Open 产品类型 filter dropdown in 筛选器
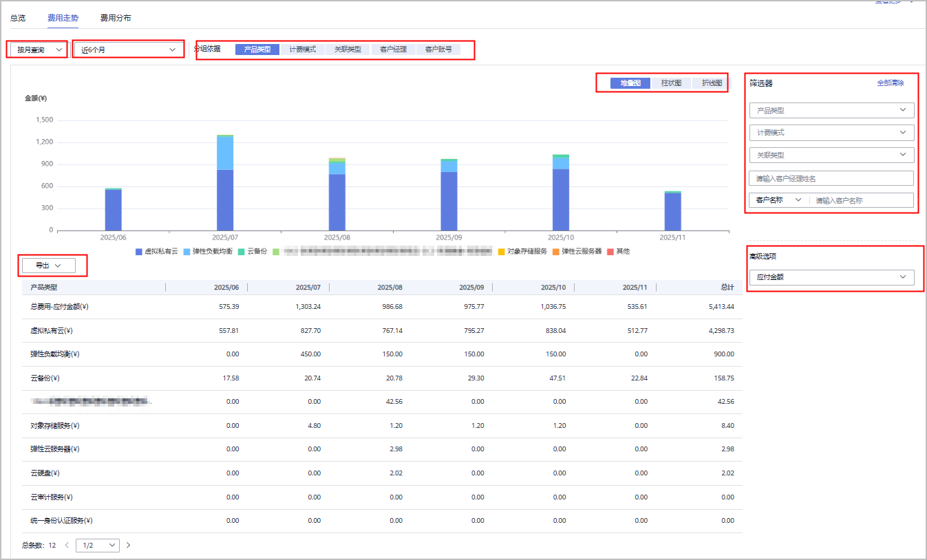Viewport: 927px width, 560px height. (x=831, y=110)
